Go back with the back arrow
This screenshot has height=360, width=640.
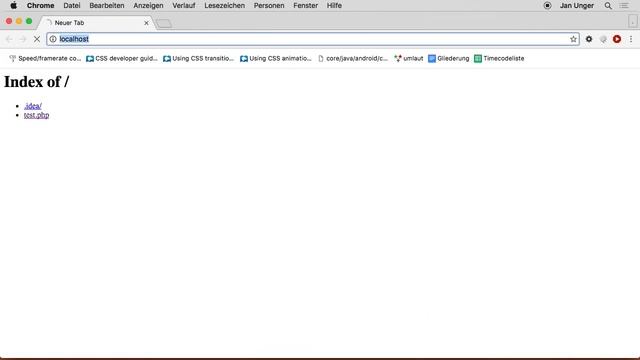(9, 39)
